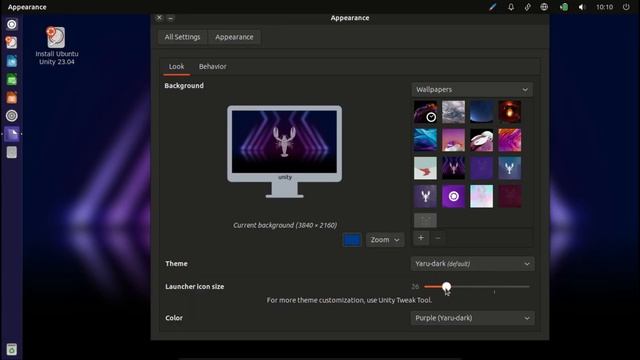Open the round settings launcher icon
Screen dimensions: 640x360
point(12,116)
